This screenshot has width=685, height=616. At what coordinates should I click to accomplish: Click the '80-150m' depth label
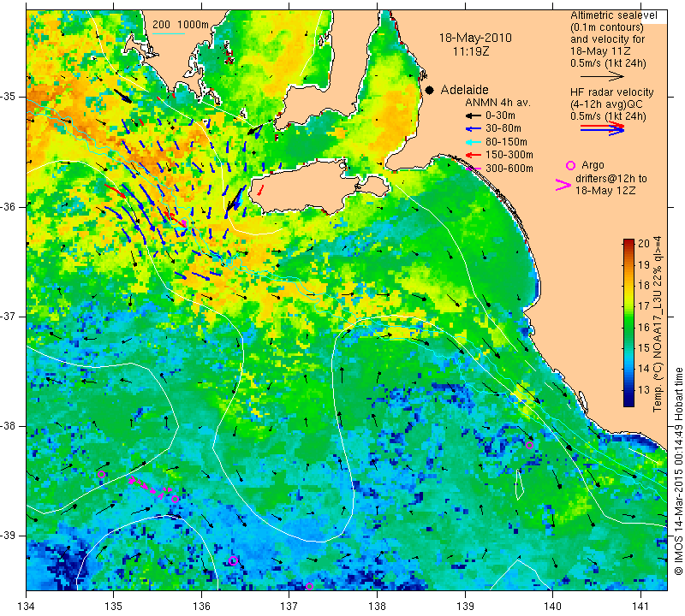pos(506,142)
